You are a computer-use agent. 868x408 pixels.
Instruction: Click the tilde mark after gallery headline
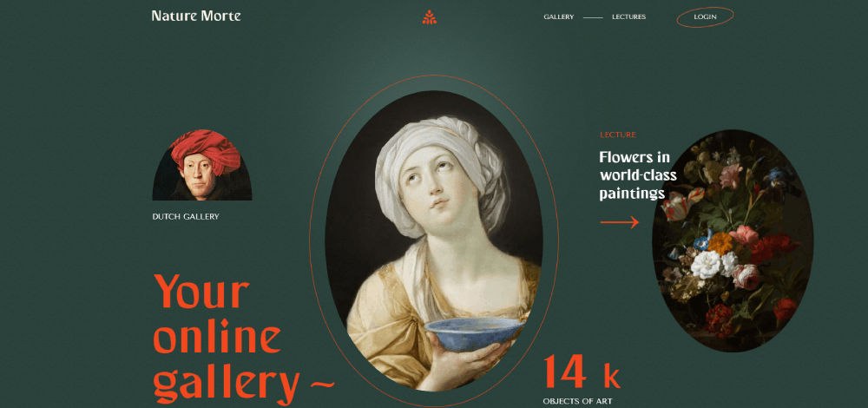point(322,383)
